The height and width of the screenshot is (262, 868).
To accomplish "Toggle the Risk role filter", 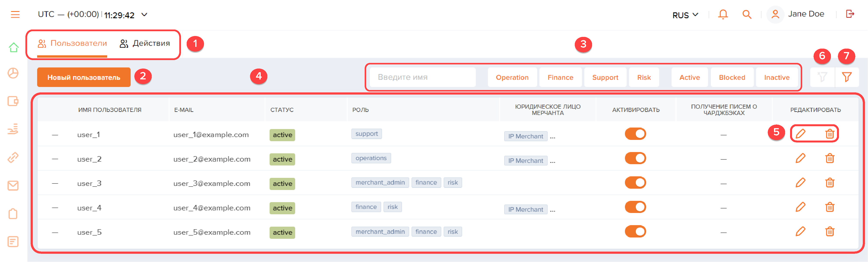I will coord(644,77).
